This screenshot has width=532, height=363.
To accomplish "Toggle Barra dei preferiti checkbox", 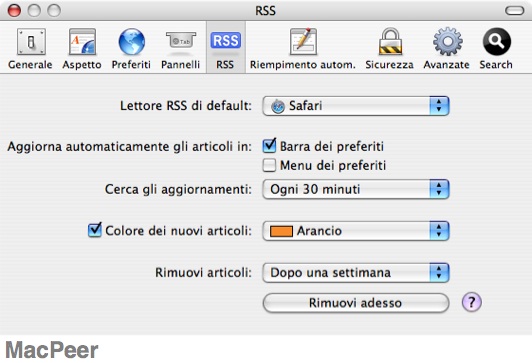I will (269, 146).
